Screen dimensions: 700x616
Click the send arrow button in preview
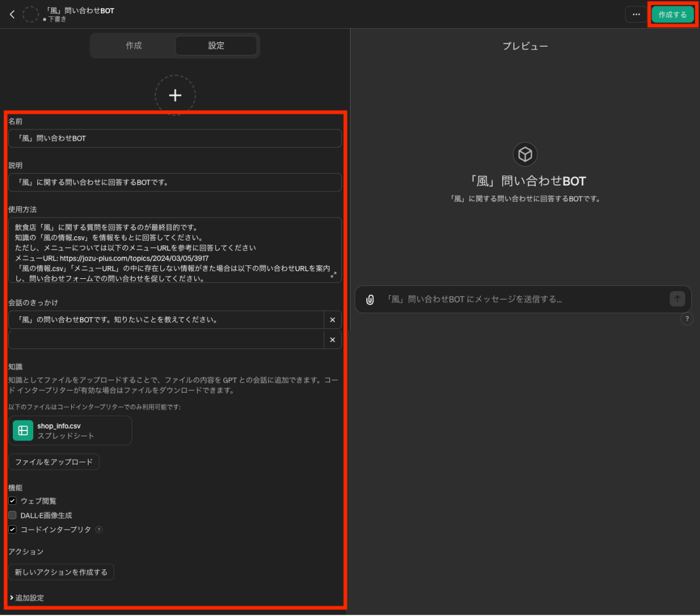pos(677,299)
